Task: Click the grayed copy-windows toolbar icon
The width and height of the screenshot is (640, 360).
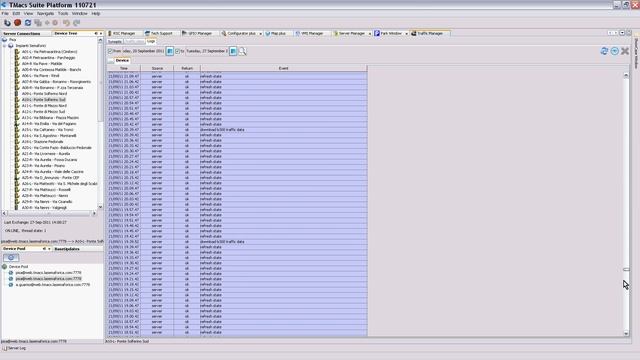Action: coord(38,23)
